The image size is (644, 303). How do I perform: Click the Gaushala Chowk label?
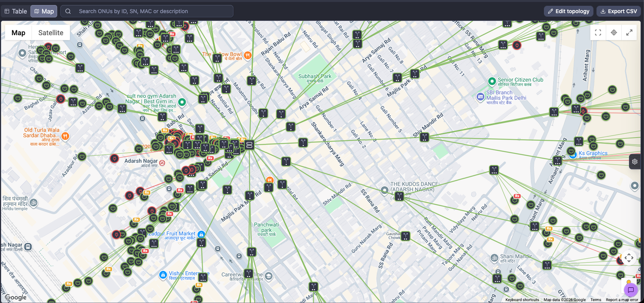394,235
